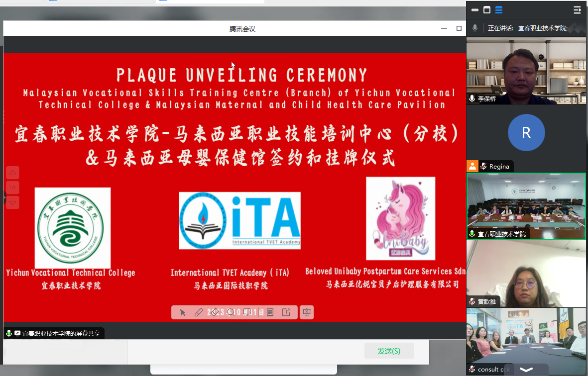The height and width of the screenshot is (376, 588).
Task: Choose the eraser tool in slideshow toolbar
Action: (215, 312)
